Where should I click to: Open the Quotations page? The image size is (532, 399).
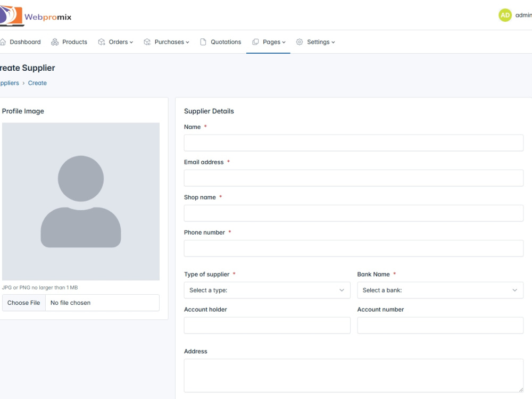coord(226,41)
